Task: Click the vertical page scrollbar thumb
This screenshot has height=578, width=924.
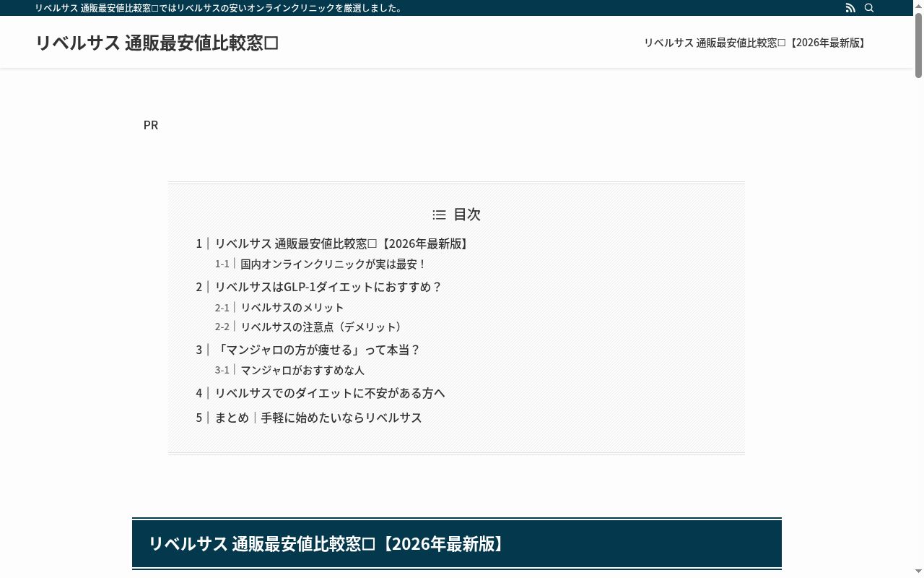Action: tap(918, 45)
